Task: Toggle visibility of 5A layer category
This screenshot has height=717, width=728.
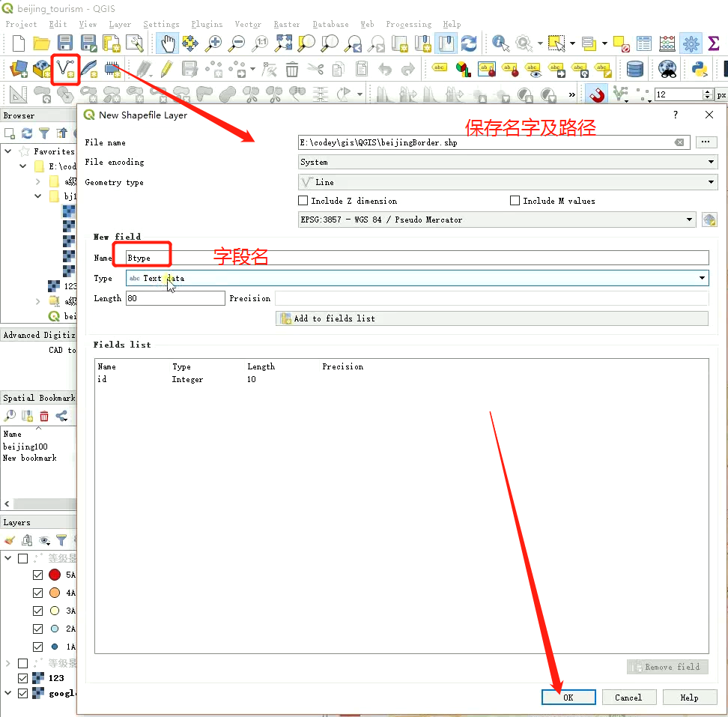Action: coord(38,575)
